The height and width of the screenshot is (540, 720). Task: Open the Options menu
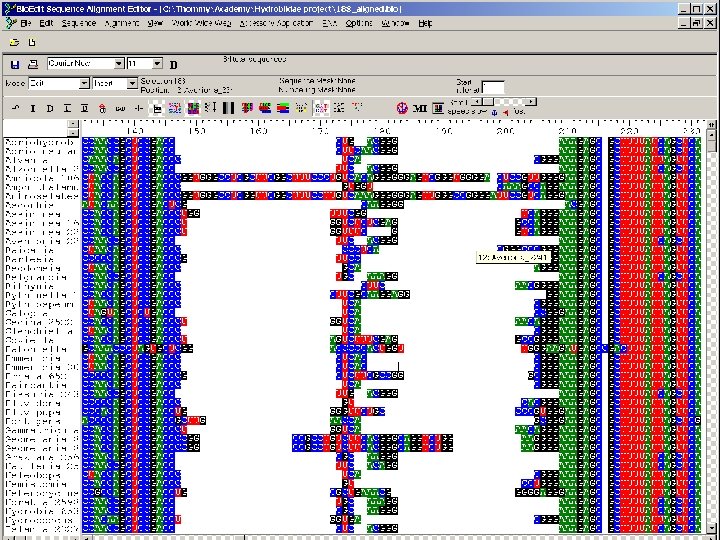pyautogui.click(x=359, y=23)
